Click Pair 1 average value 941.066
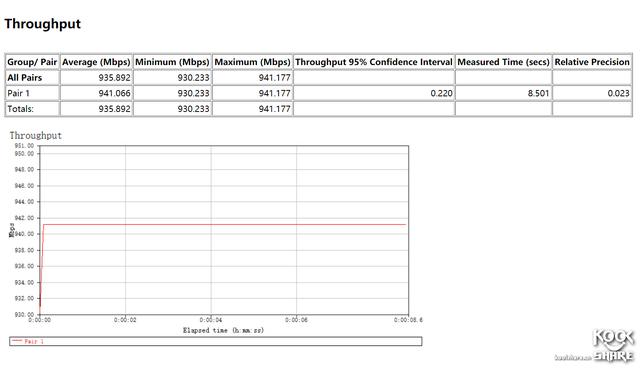Image resolution: width=640 pixels, height=368 pixels. [x=114, y=93]
